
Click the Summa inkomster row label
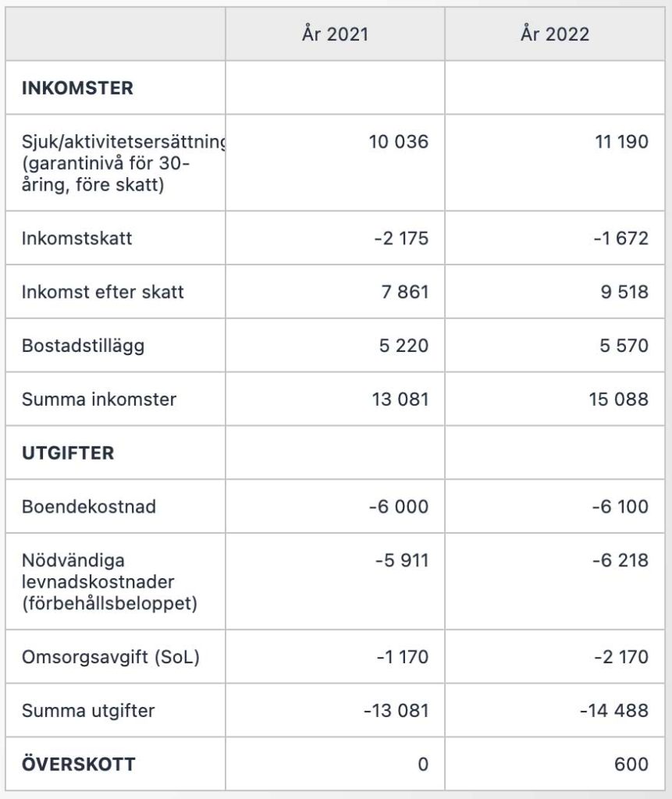pyautogui.click(x=99, y=399)
